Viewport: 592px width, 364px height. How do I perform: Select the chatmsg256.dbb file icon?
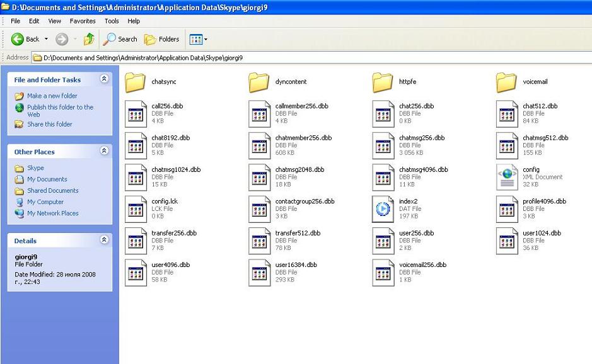coord(383,145)
